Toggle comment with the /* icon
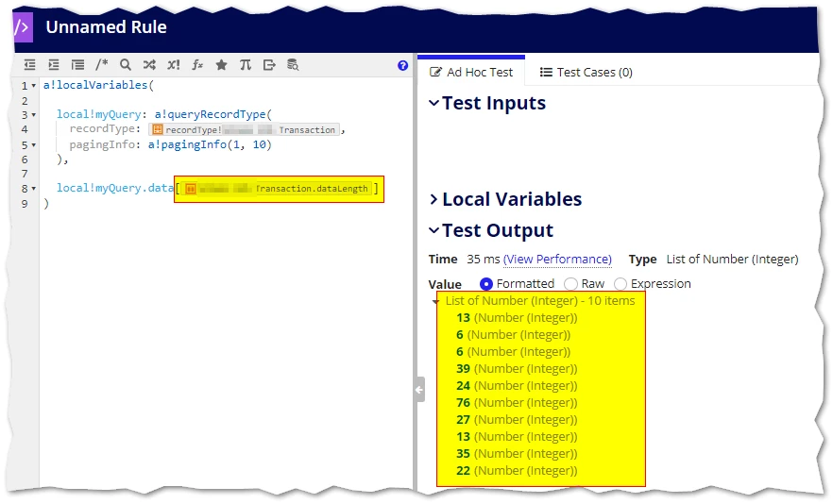This screenshot has width=833, height=504. (101, 65)
